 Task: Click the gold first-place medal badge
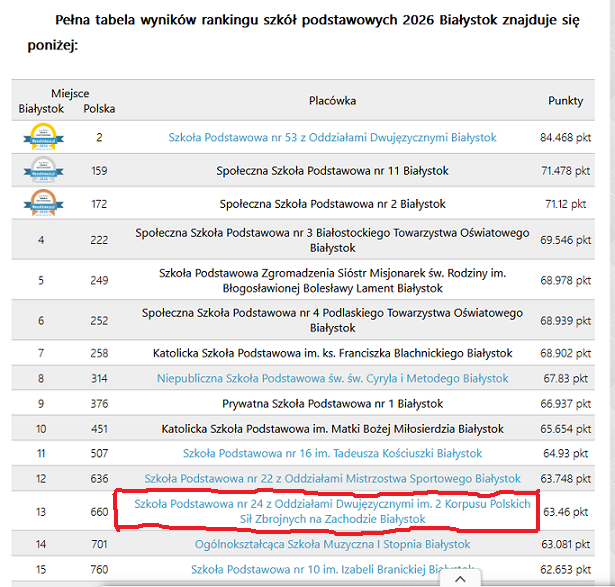pos(44,137)
